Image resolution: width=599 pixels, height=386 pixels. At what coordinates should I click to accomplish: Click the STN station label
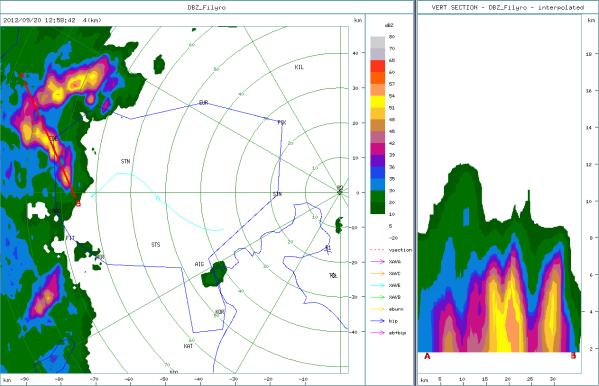(x=125, y=162)
